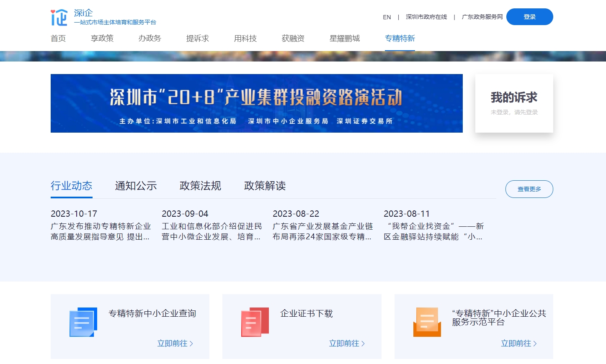Switch to the 政策法规 tab
606x364 pixels.
click(200, 186)
